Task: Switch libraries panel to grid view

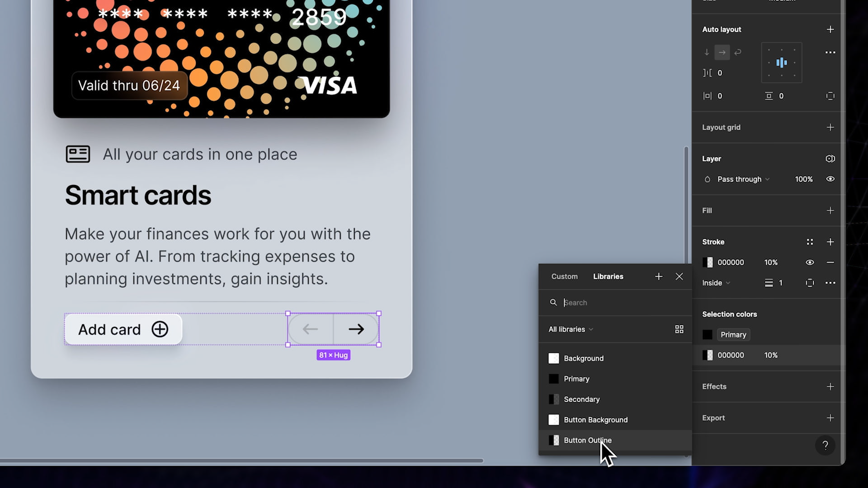Action: [x=679, y=329]
